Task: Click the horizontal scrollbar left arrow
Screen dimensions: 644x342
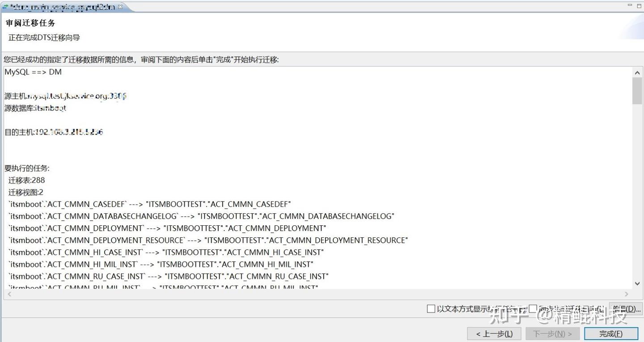Action: click(9, 294)
